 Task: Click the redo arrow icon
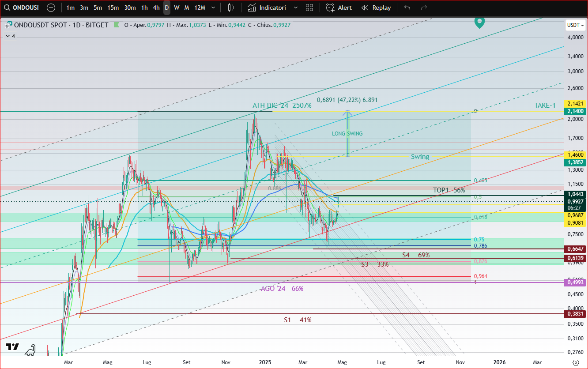424,8
